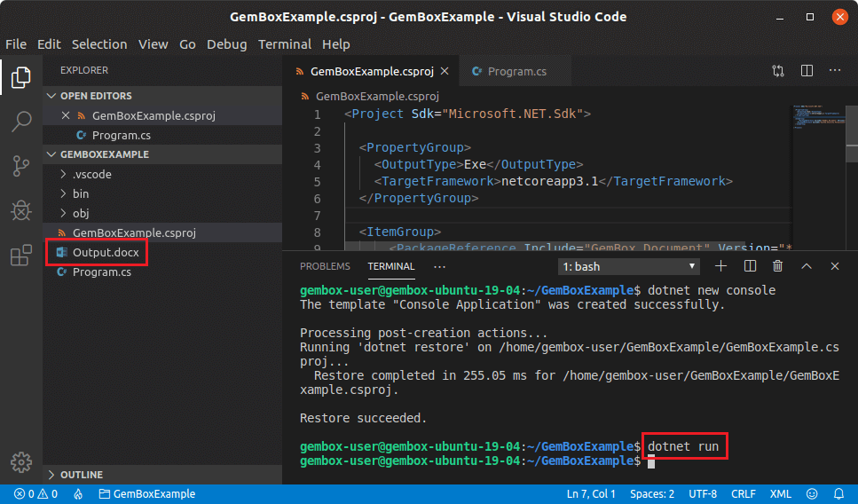Open the Terminal menu
The image size is (858, 504).
(284, 43)
